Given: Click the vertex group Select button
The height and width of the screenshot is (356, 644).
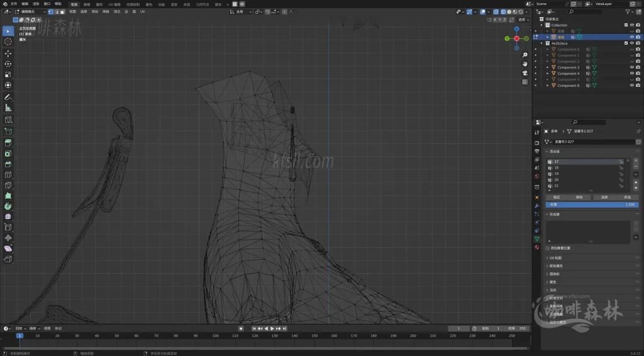Looking at the screenshot, I should click(x=604, y=197).
